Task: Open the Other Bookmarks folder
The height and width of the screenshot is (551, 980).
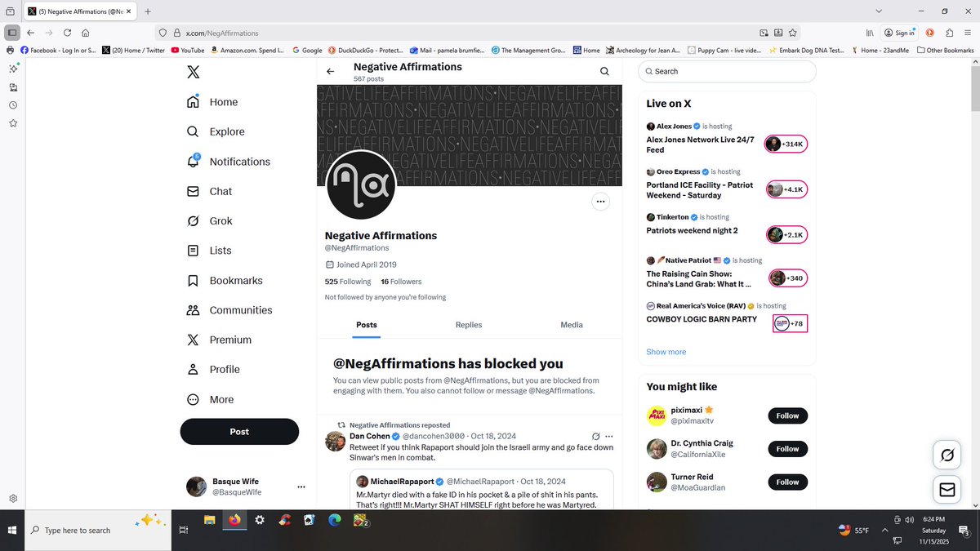Action: pyautogui.click(x=946, y=50)
